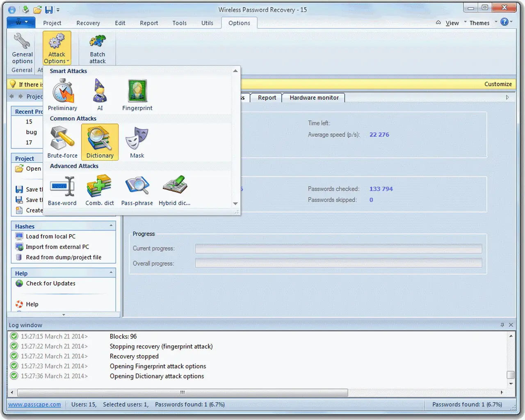Click the log window horizontal scrollbar
The image size is (525, 420).
tap(183, 393)
